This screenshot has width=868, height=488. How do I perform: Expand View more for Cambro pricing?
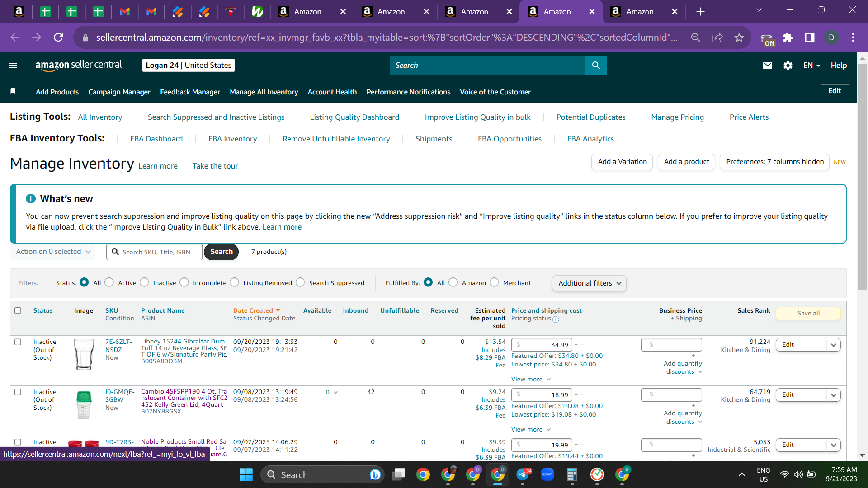click(x=531, y=429)
